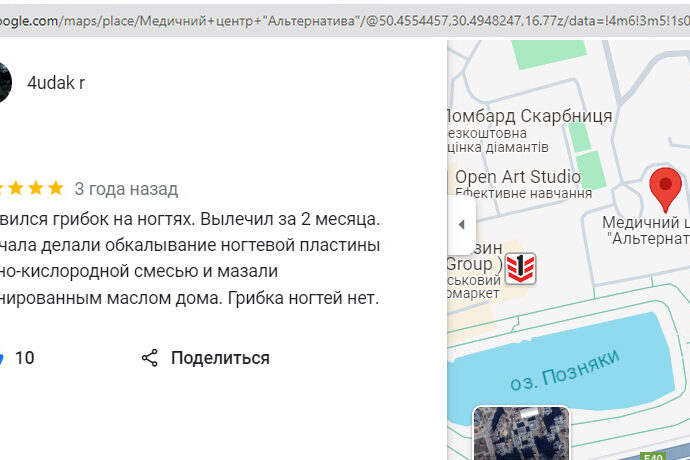Click the share icon under the review

point(150,358)
